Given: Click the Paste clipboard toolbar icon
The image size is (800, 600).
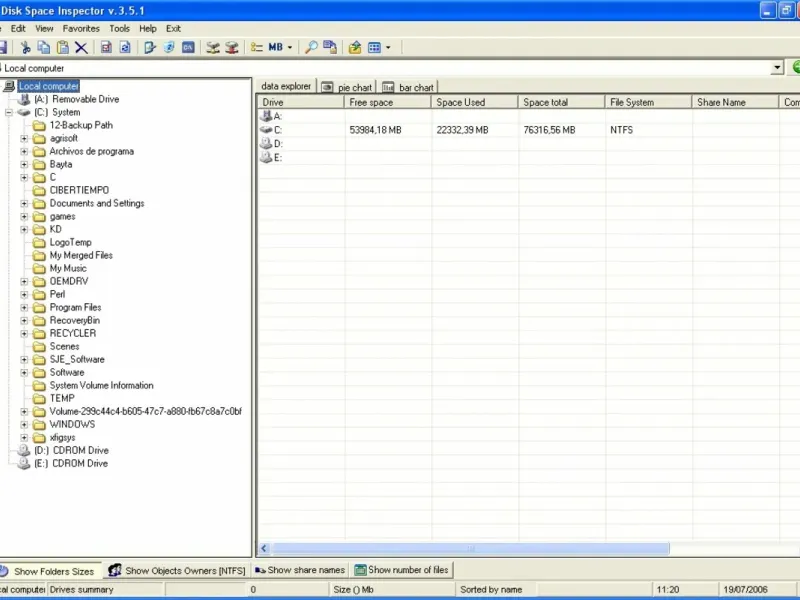Looking at the screenshot, I should pyautogui.click(x=63, y=47).
